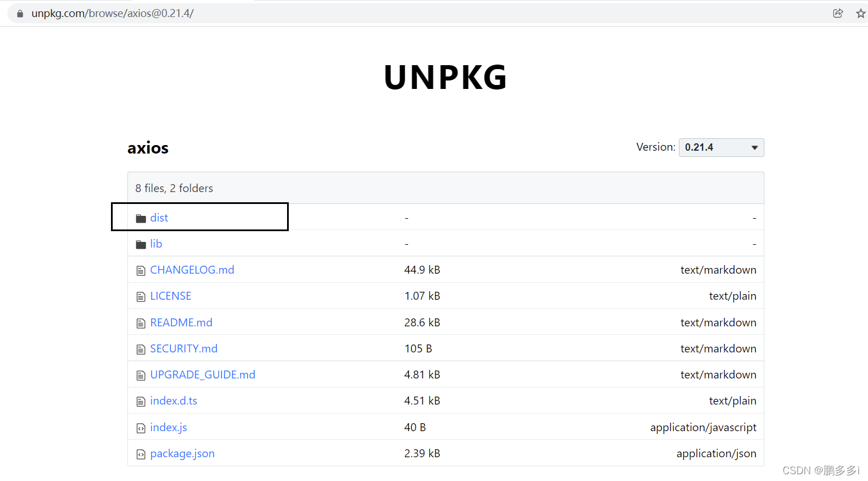The image size is (868, 481).
Task: Click the UPGRADE_GUIDE.md file icon
Action: coord(141,376)
